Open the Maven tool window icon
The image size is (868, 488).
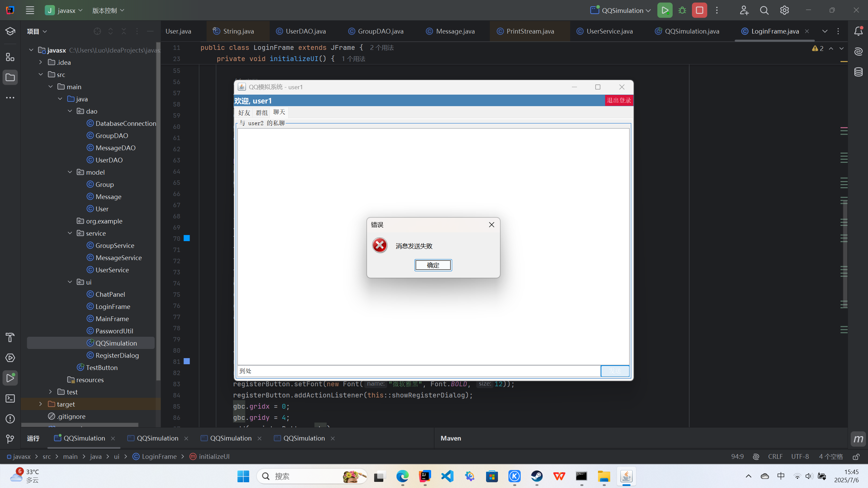tap(858, 439)
